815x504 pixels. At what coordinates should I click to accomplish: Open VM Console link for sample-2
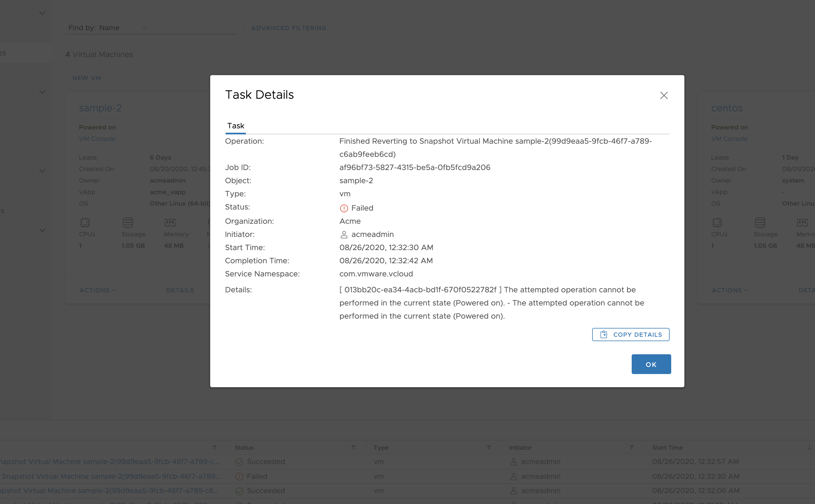pyautogui.click(x=97, y=139)
